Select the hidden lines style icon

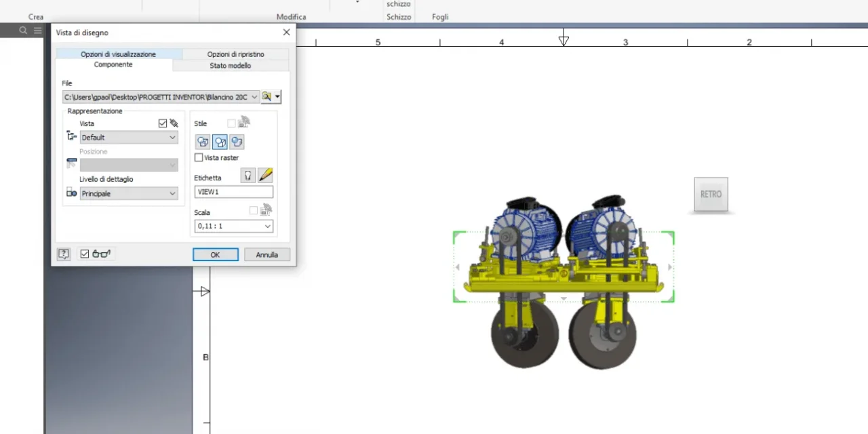coord(203,142)
